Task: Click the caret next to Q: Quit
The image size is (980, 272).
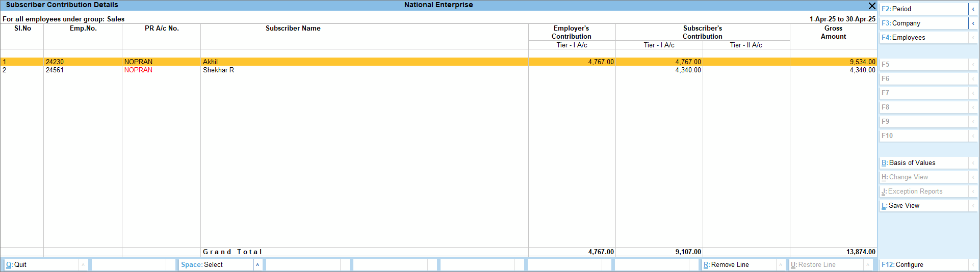Action: pyautogui.click(x=83, y=265)
